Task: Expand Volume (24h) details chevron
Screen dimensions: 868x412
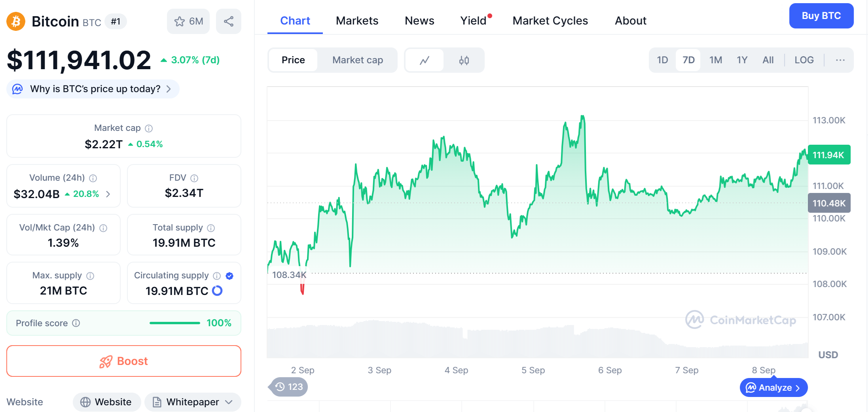Action: (x=108, y=194)
